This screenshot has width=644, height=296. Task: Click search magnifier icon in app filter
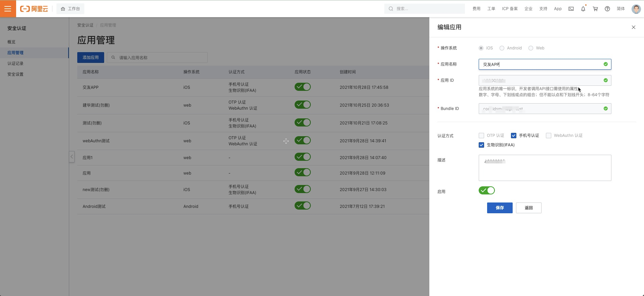point(114,58)
